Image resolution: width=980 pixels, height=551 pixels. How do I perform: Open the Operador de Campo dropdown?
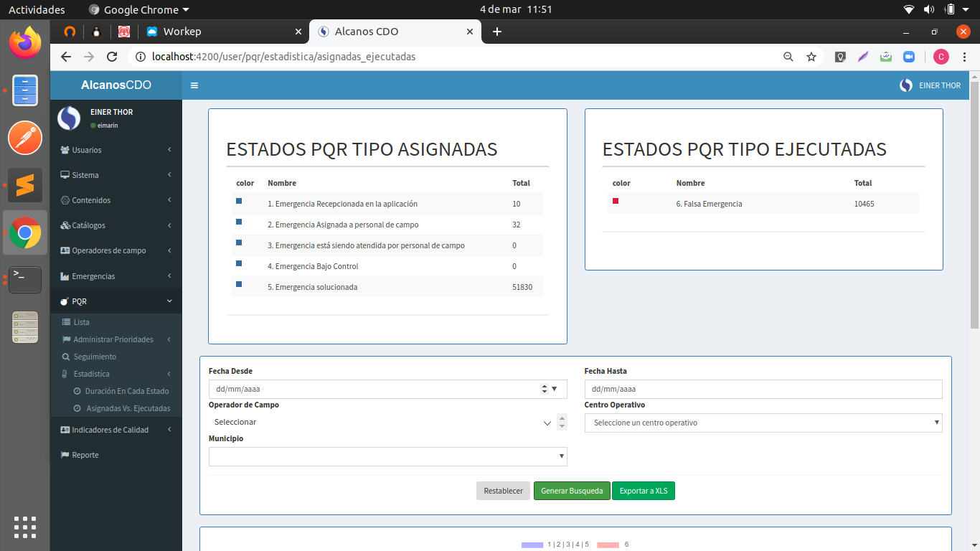click(x=388, y=423)
